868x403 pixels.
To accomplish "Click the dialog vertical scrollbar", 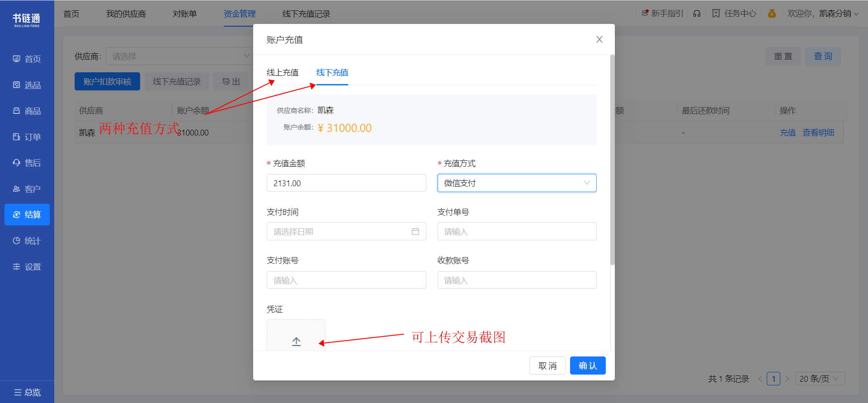I will click(613, 160).
